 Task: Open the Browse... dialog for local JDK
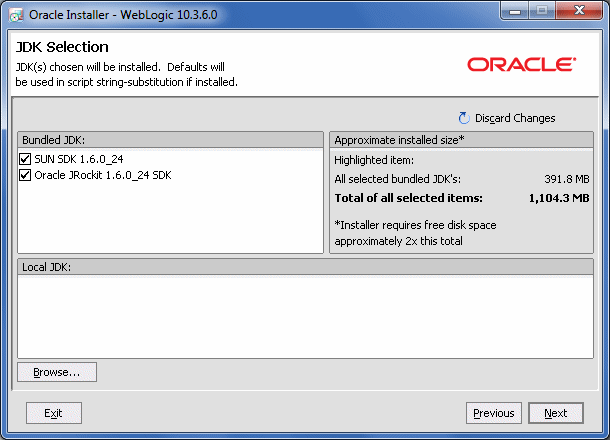[x=57, y=372]
